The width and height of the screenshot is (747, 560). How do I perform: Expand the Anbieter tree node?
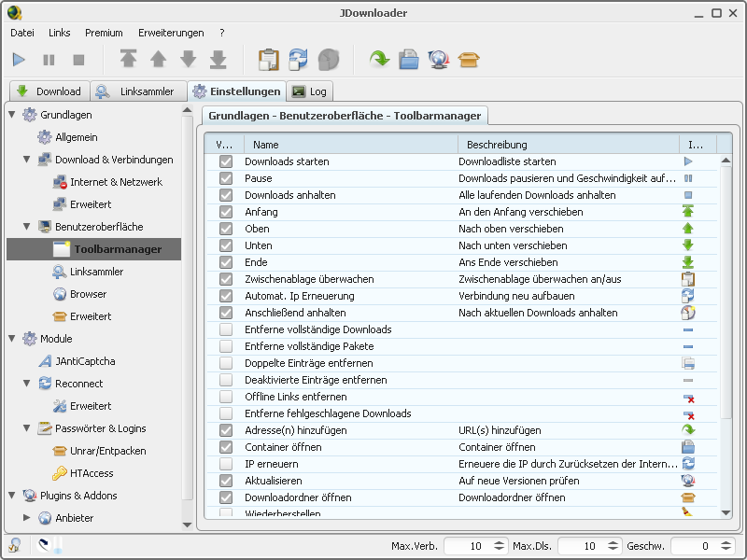click(x=27, y=518)
